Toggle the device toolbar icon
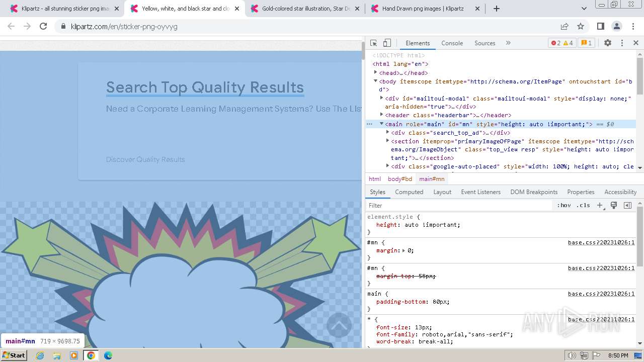 [x=387, y=43]
